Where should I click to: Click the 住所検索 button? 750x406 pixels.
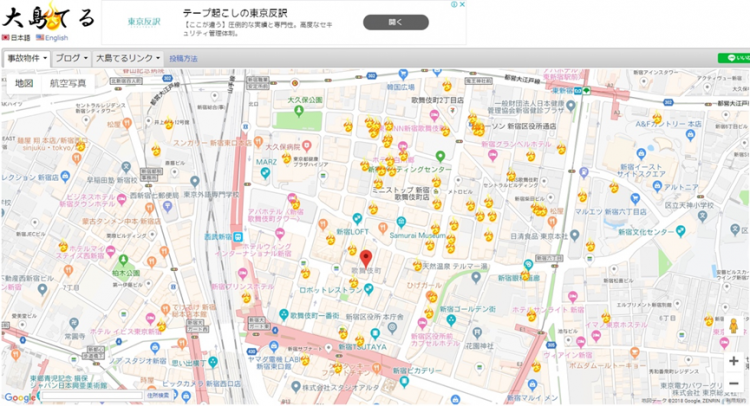tap(157, 395)
